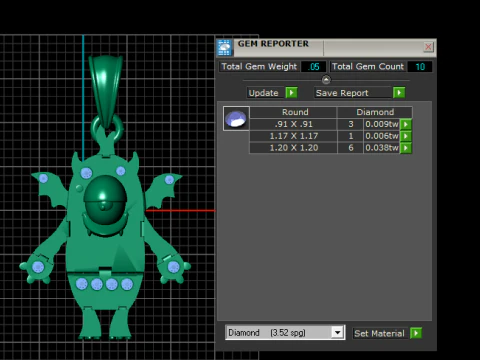The height and width of the screenshot is (360, 480).
Task: Select the .91 X .91 size cell
Action: pyautogui.click(x=293, y=124)
